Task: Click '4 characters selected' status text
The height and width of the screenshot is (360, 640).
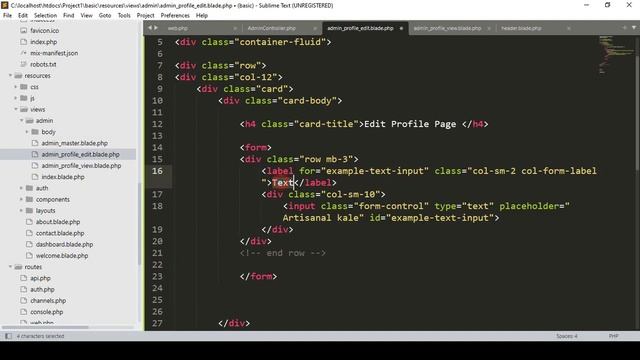Action: [x=40, y=336]
